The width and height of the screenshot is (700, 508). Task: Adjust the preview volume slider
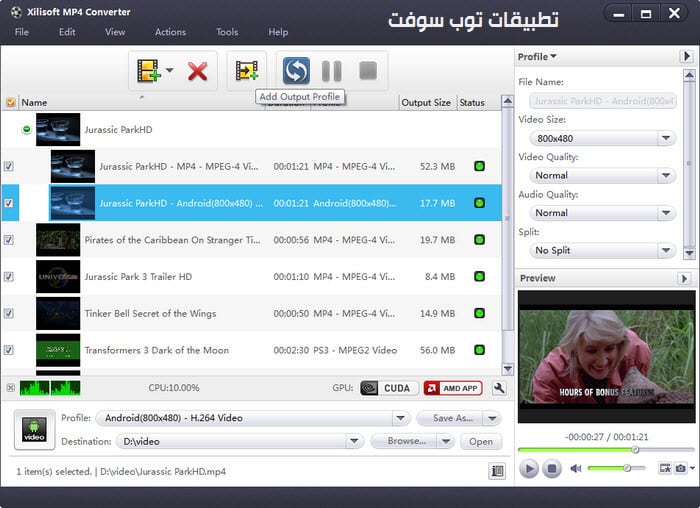point(617,468)
